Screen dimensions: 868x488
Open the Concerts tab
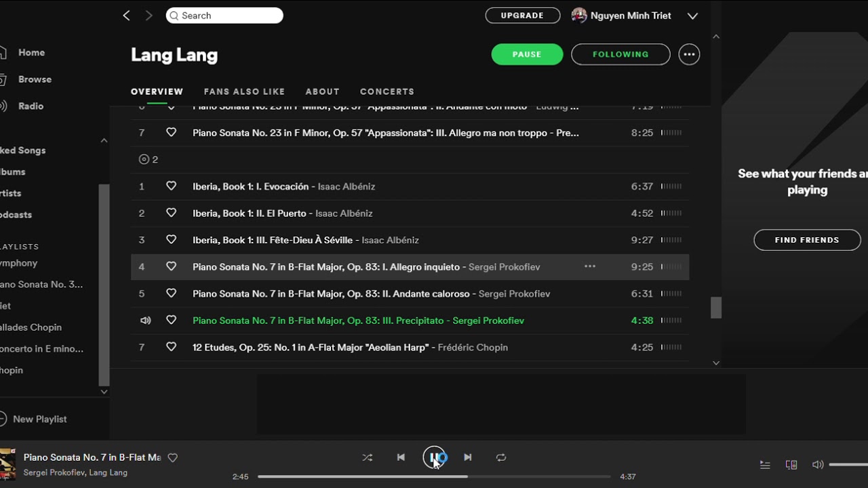click(x=387, y=91)
